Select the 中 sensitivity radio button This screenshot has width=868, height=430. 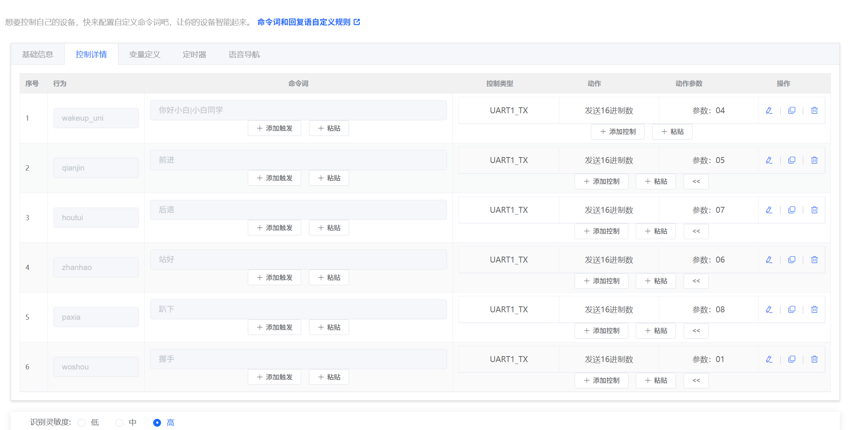pos(119,422)
